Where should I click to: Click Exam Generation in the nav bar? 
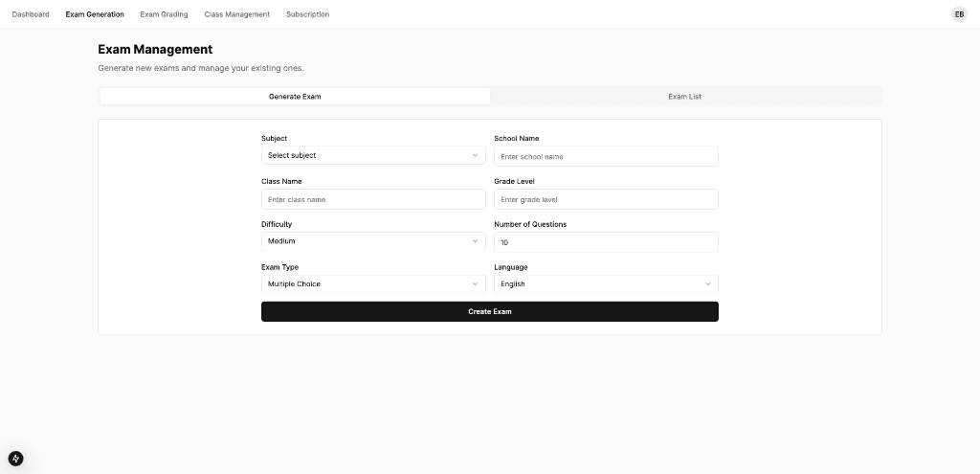95,14
